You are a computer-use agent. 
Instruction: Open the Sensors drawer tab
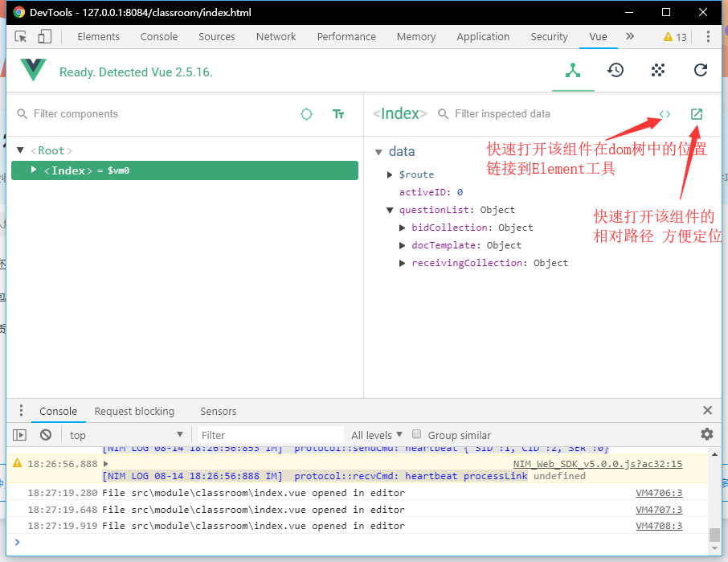[219, 411]
